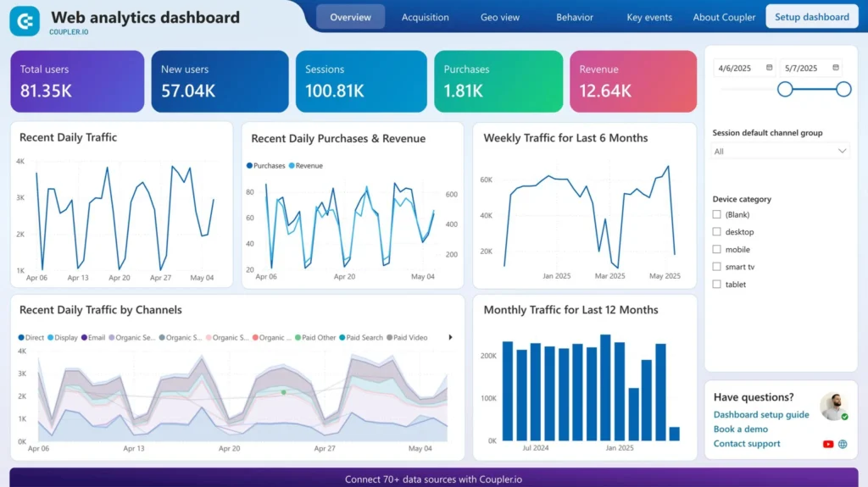The width and height of the screenshot is (868, 487).
Task: Switch to the Overview tab
Action: (350, 17)
